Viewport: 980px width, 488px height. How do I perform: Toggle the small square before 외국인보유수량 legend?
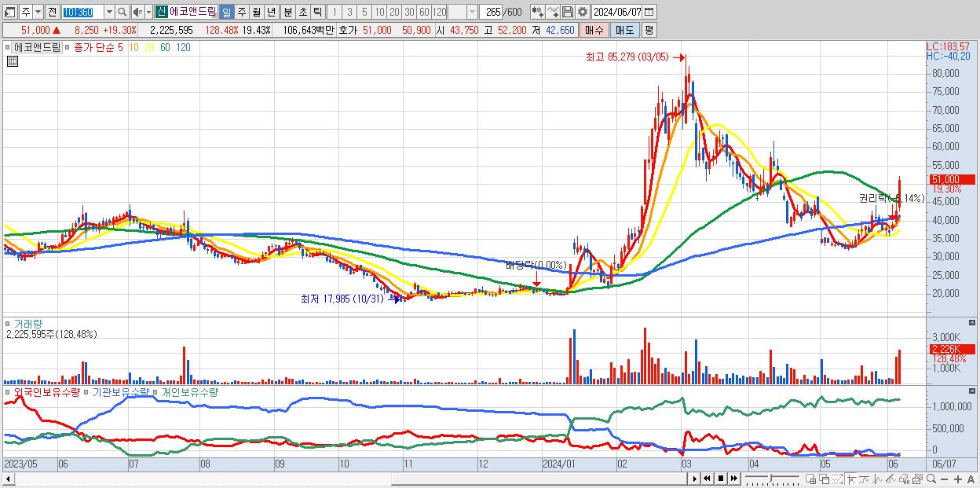pos(8,391)
